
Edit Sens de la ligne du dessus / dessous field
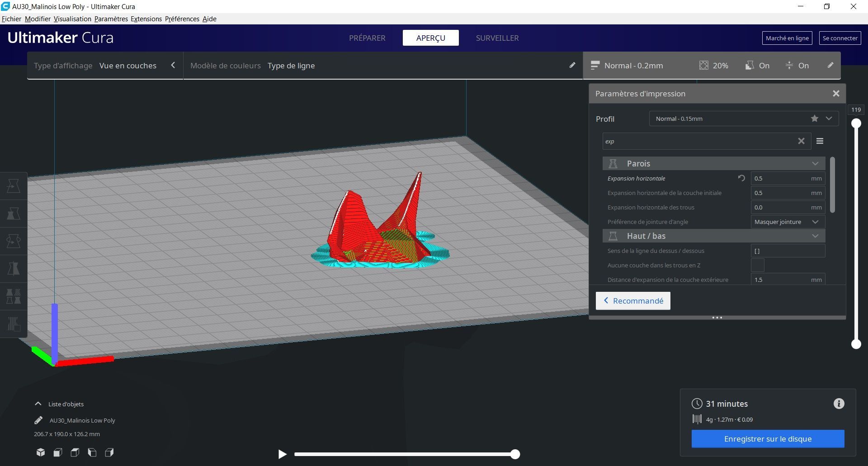click(788, 251)
